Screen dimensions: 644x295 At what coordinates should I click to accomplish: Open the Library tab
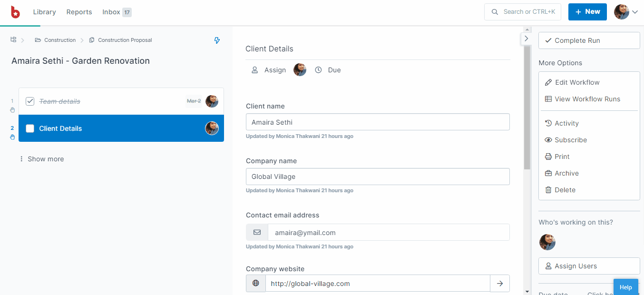pos(44,12)
